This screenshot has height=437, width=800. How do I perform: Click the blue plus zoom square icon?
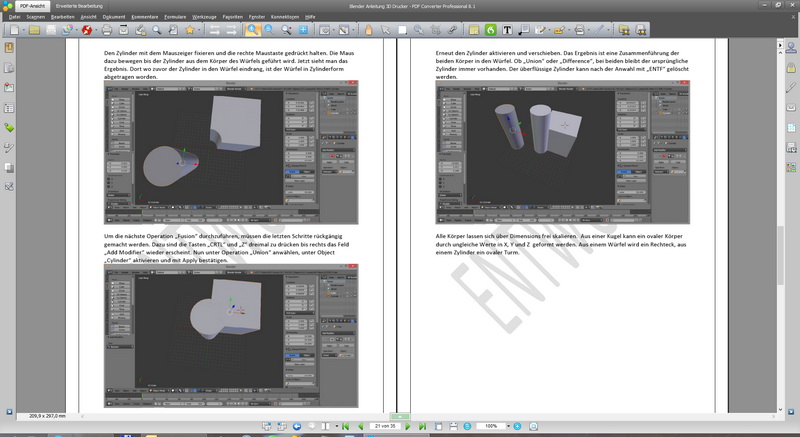[x=303, y=30]
